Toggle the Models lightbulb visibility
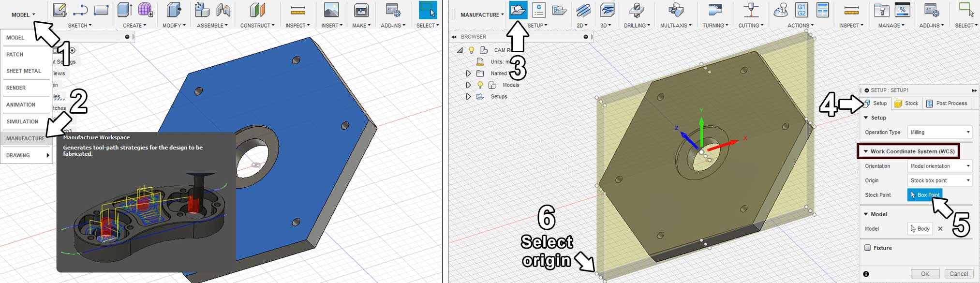The height and width of the screenshot is (283, 980). coord(480,85)
